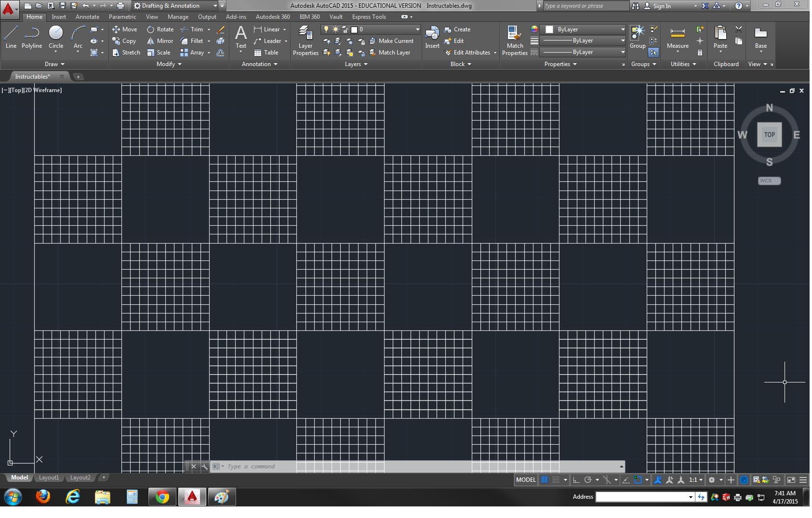
Task: Select the Line drawing tool
Action: pyautogui.click(x=11, y=37)
